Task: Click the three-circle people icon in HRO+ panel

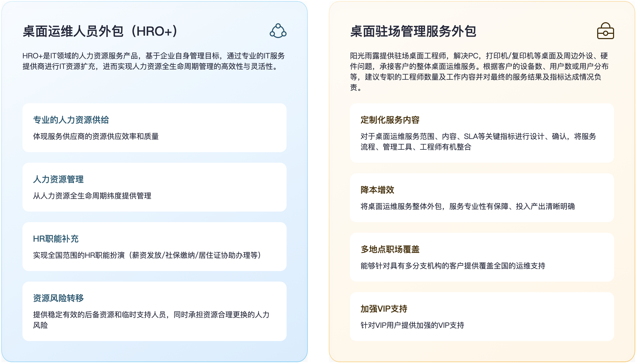Action: click(278, 31)
